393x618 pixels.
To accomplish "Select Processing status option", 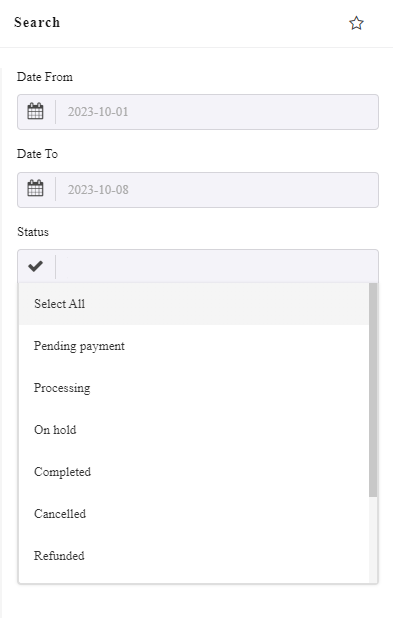I will (194, 388).
